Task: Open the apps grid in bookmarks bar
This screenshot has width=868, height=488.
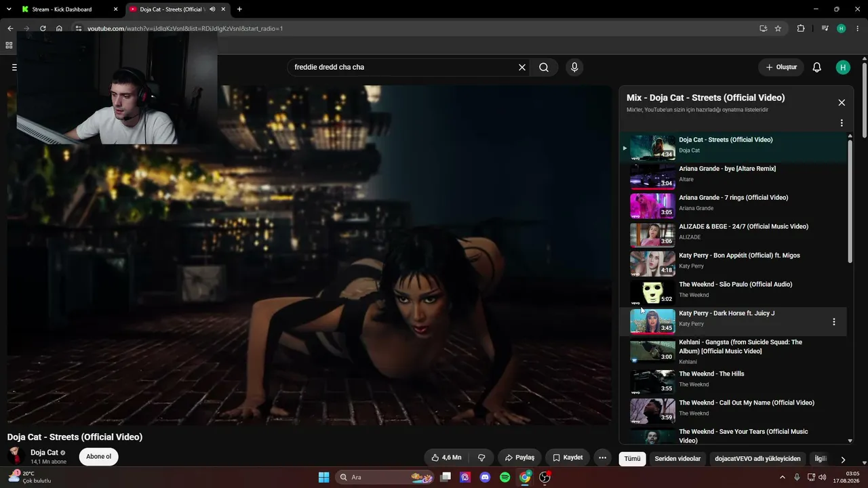Action: 9,45
